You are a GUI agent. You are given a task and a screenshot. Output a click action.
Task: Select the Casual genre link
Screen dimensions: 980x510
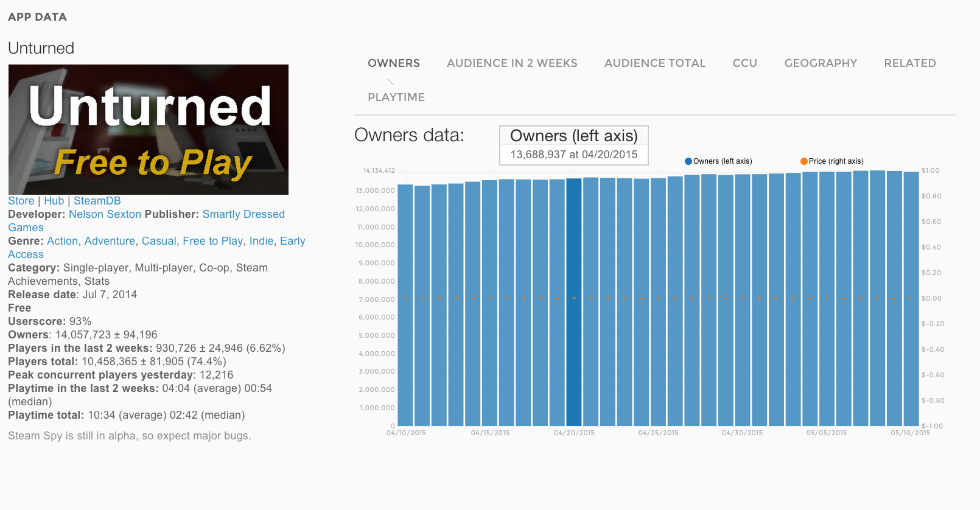point(159,241)
